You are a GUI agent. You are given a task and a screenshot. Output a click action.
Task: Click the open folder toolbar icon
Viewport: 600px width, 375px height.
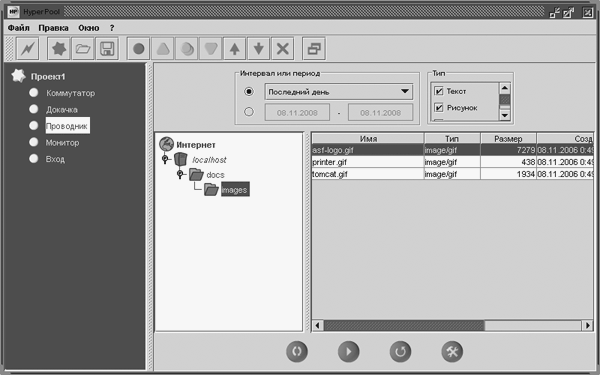point(83,49)
